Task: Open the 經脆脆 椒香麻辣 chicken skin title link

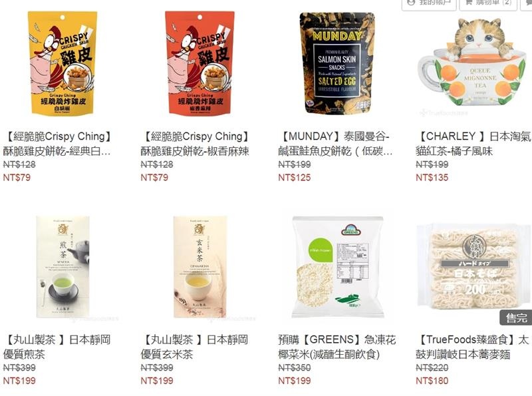Action: point(196,144)
